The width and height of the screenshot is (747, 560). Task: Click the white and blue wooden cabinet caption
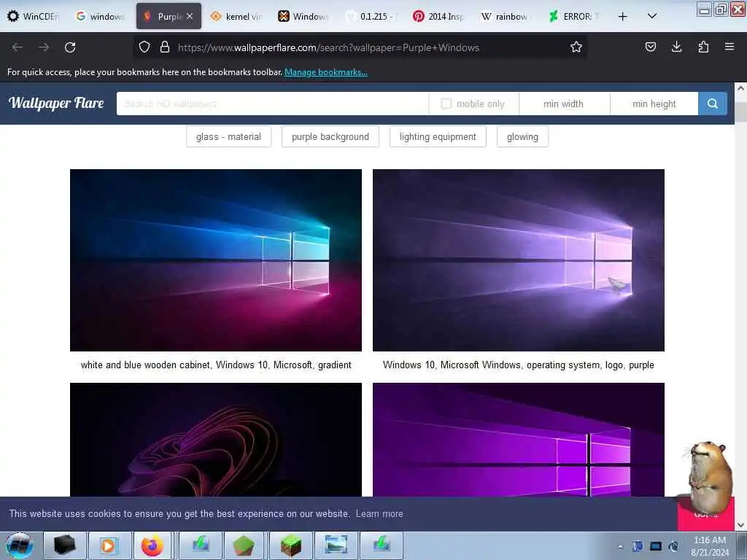(x=216, y=365)
